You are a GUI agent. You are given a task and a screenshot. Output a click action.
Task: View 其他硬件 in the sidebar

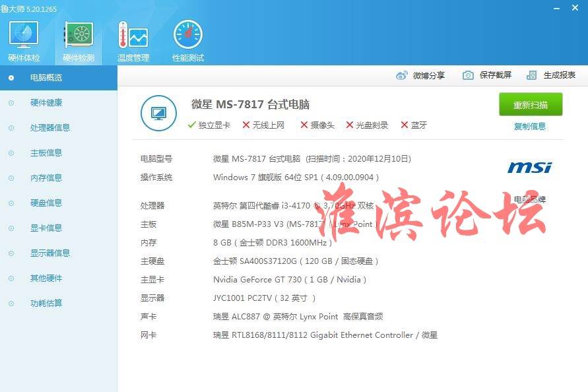point(59,278)
